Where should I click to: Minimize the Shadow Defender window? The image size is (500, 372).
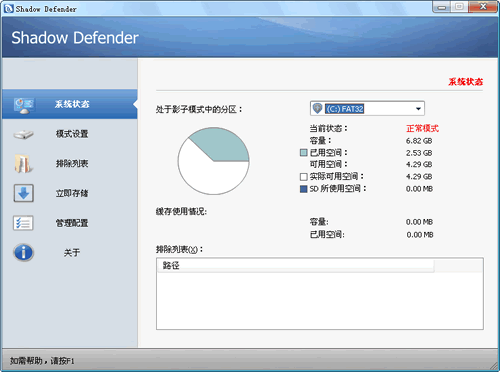coord(442,7)
